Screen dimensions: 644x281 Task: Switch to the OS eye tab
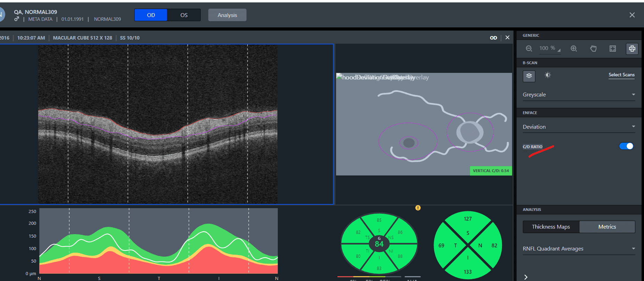[x=184, y=15]
